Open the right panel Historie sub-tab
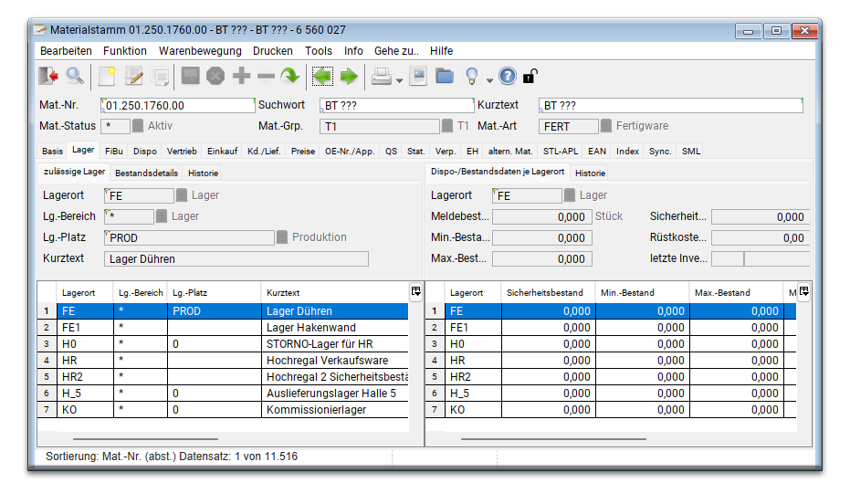850x504 pixels. point(591,173)
